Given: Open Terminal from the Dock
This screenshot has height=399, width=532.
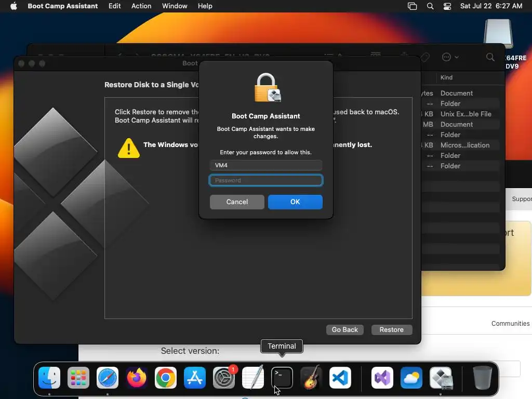Looking at the screenshot, I should click(x=282, y=378).
